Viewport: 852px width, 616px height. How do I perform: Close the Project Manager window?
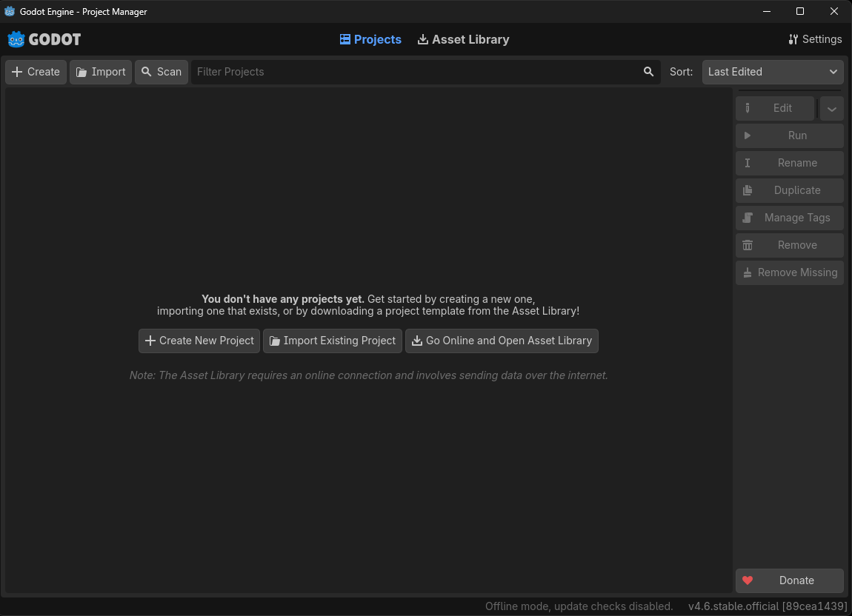coord(834,11)
